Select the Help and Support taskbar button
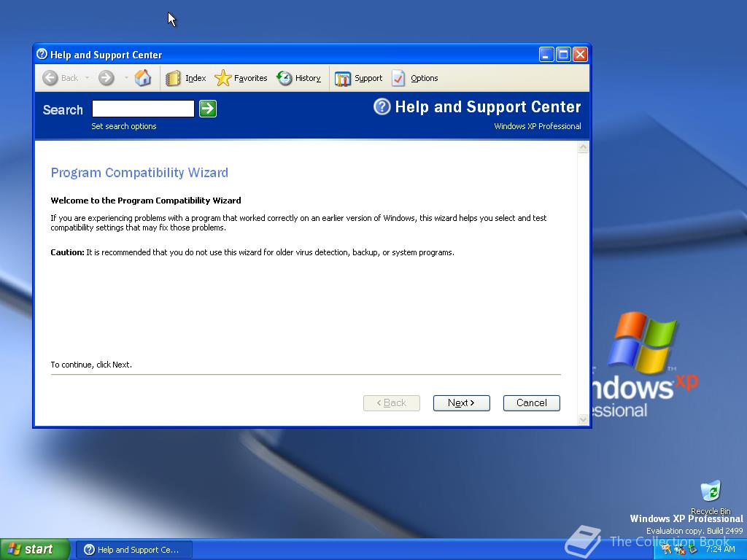The height and width of the screenshot is (560, 747). pyautogui.click(x=134, y=550)
